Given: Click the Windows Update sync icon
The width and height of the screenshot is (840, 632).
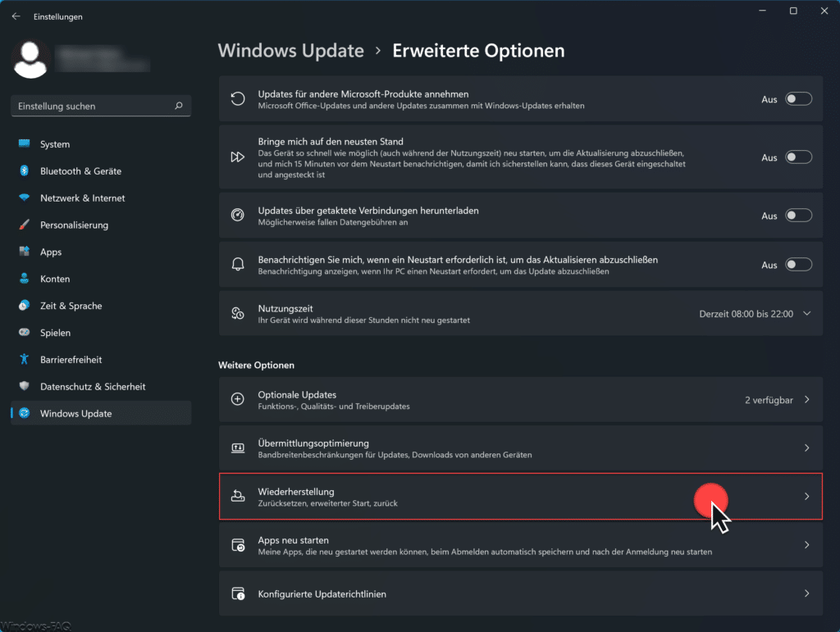Looking at the screenshot, I should (x=24, y=413).
